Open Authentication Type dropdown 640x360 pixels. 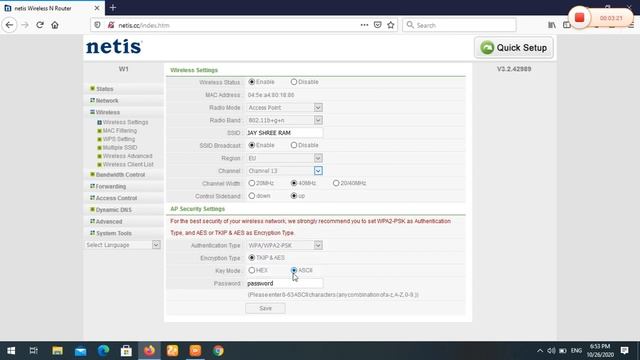284,245
